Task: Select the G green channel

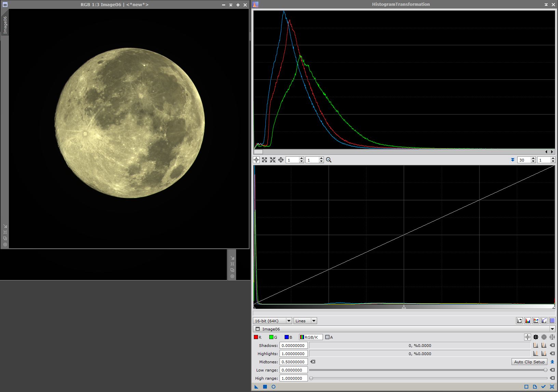Action: (x=273, y=337)
